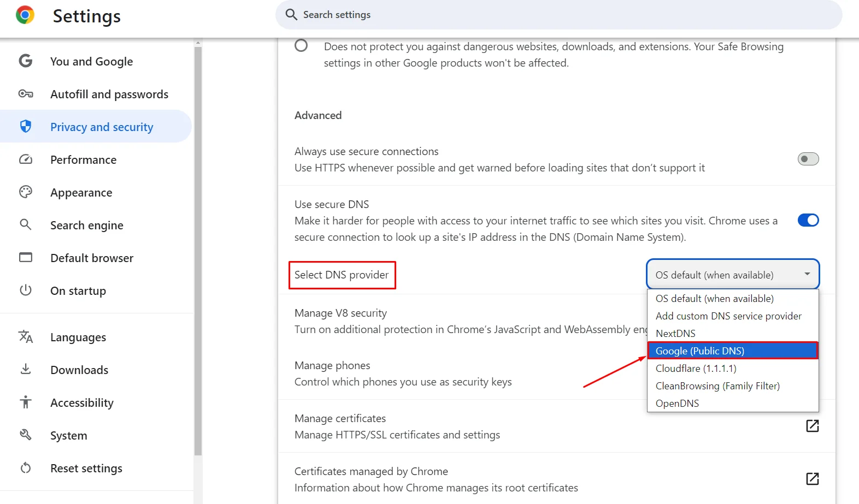Viewport: 859px width, 504px height.
Task: Click the Search engine magnifier icon
Action: (26, 225)
